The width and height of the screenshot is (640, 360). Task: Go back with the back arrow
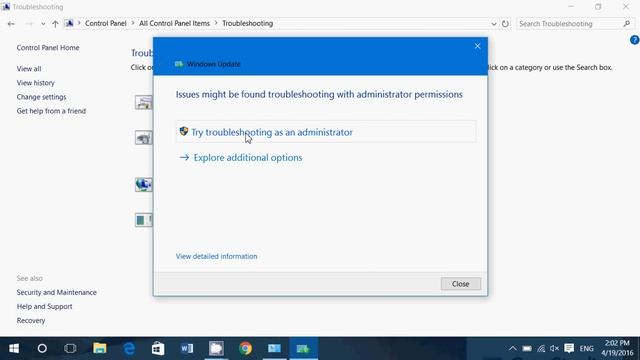(11, 24)
